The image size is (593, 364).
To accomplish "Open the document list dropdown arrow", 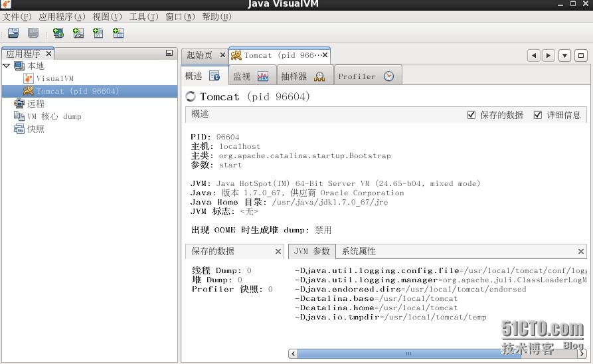I will (564, 56).
